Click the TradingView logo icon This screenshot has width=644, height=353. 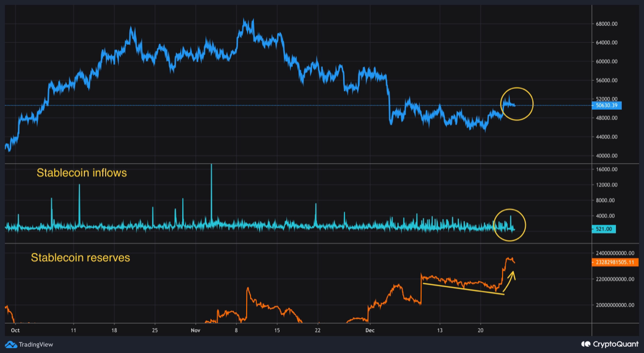(x=11, y=344)
